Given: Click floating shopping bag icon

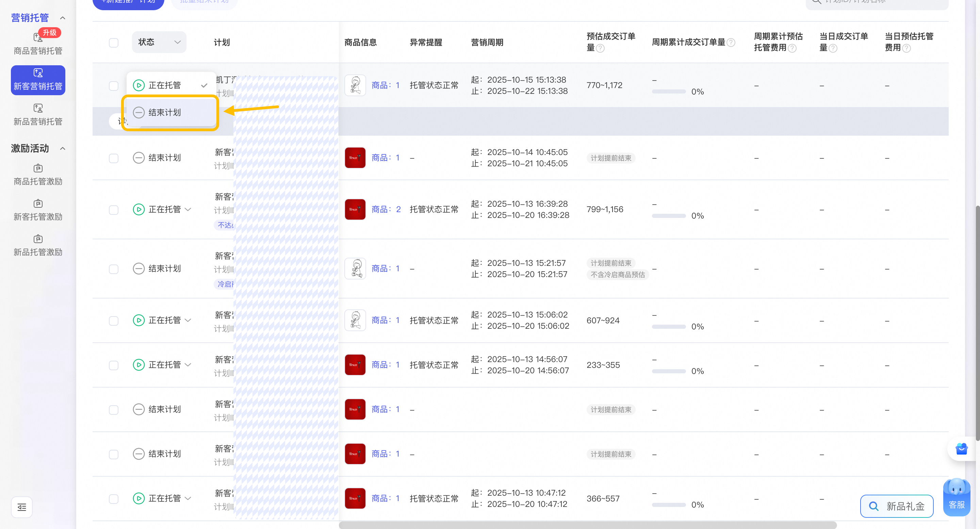Looking at the screenshot, I should (961, 449).
